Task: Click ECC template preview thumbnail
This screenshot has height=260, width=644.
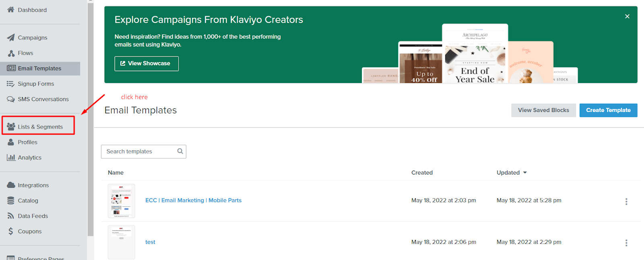Action: pos(122,201)
